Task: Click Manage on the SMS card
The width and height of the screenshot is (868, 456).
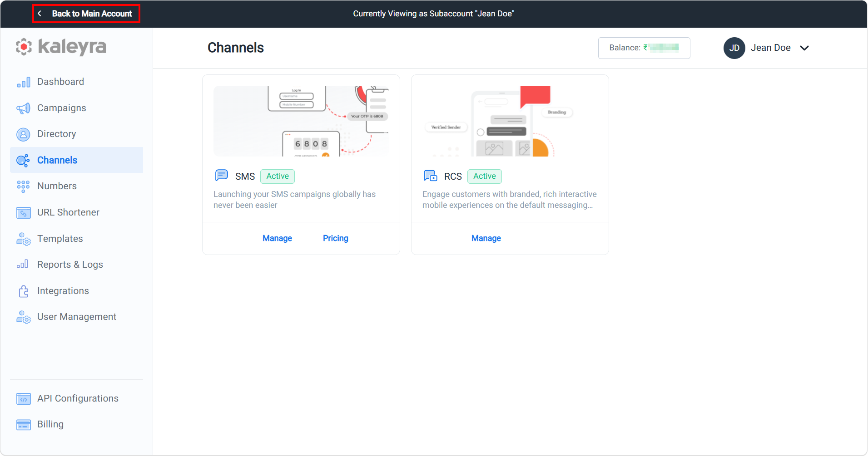Action: click(x=277, y=238)
